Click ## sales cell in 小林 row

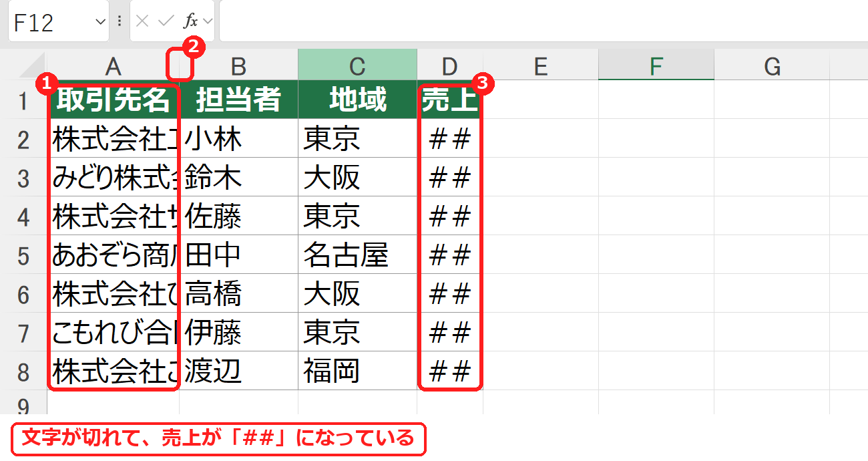[x=450, y=138]
